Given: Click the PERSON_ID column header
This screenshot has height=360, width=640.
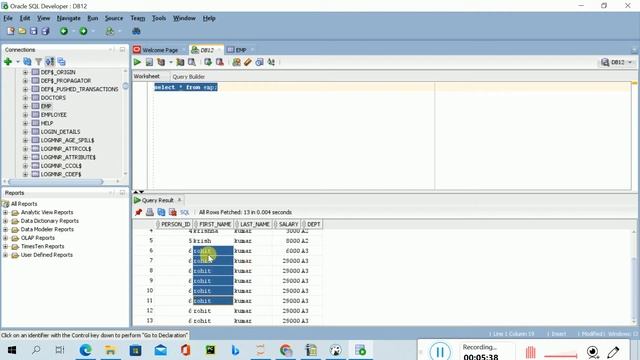Looking at the screenshot, I should point(175,224).
